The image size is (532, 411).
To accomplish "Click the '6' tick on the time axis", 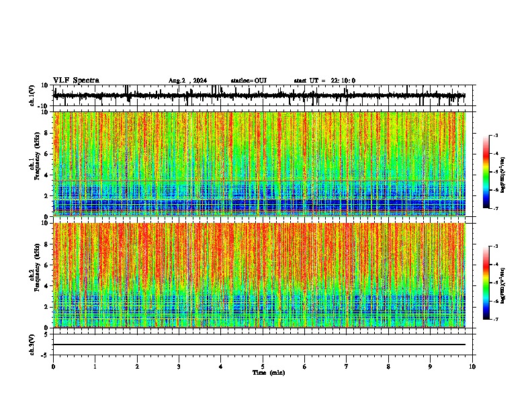I will click(305, 367).
